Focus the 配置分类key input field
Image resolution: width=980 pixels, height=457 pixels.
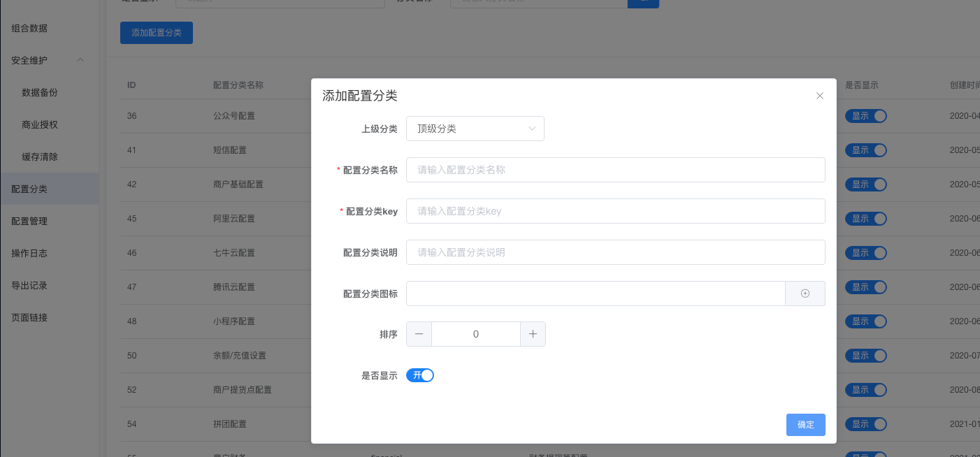pos(615,210)
